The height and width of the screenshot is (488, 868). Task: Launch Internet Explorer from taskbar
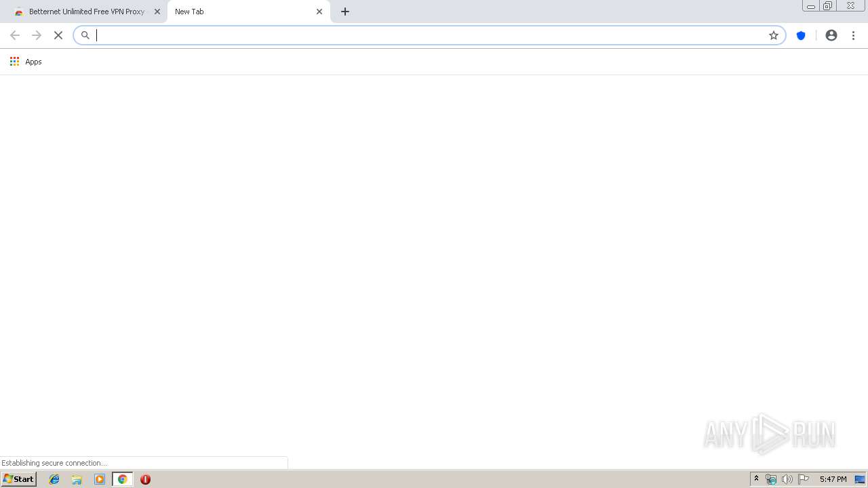pos(55,479)
